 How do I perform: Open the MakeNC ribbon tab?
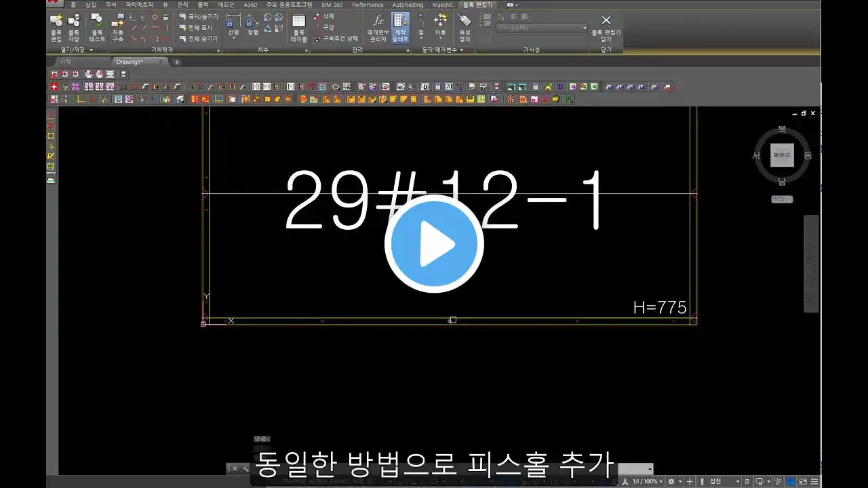[x=443, y=4]
